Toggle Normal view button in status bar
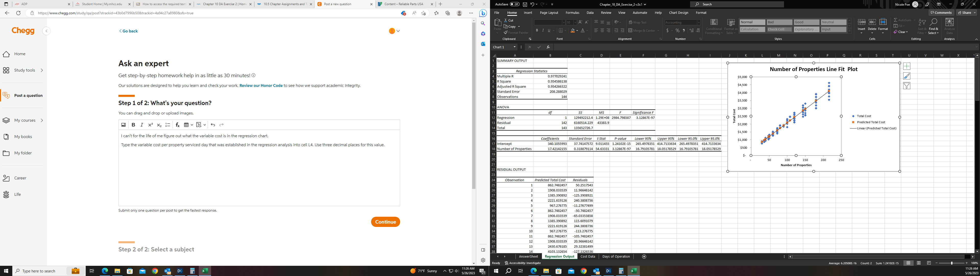The width and height of the screenshot is (980, 276). pyautogui.click(x=909, y=263)
